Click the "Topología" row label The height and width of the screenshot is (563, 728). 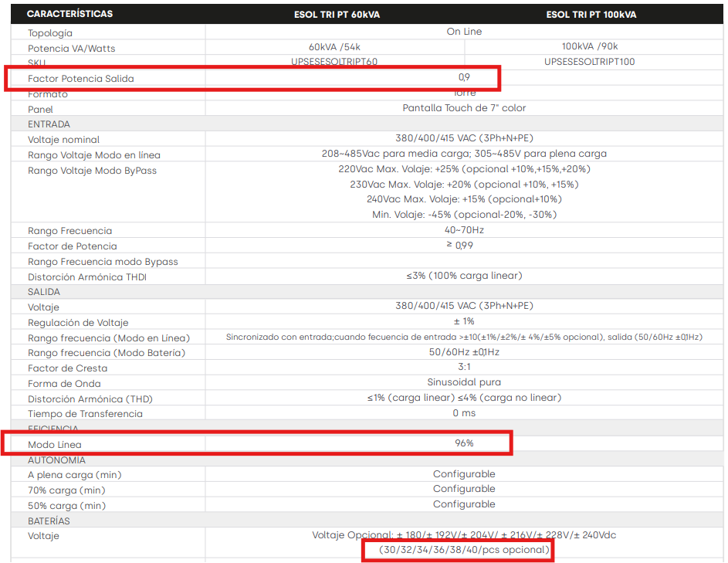click(50, 33)
